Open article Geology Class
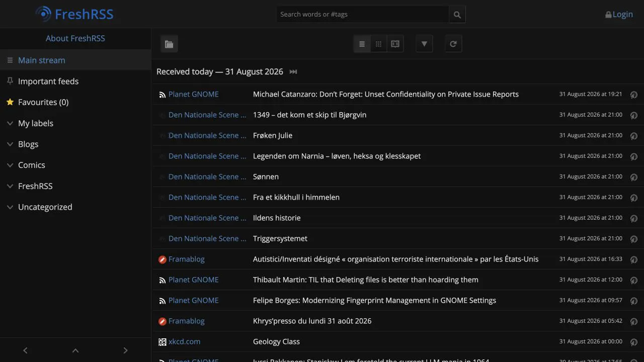Screen dimensions: 644x362 pos(276,341)
